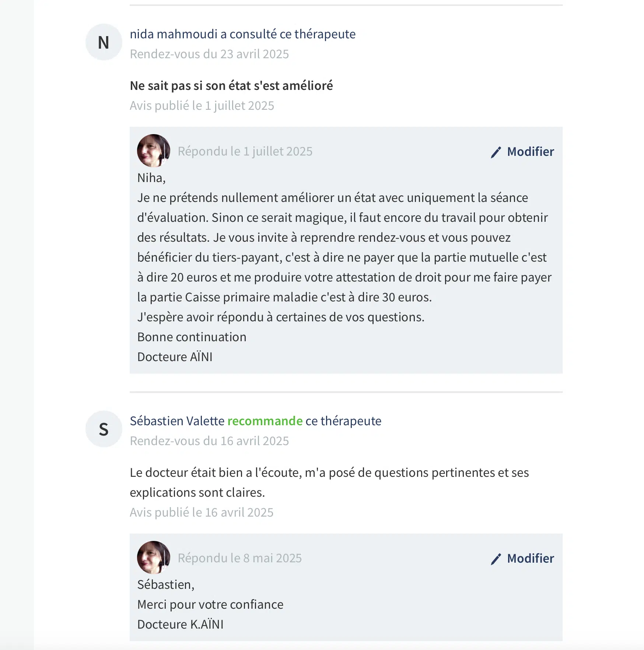Viewport: 644px width, 650px height.
Task: Click the pencil icon on the 8 mai reply
Action: pyautogui.click(x=496, y=559)
